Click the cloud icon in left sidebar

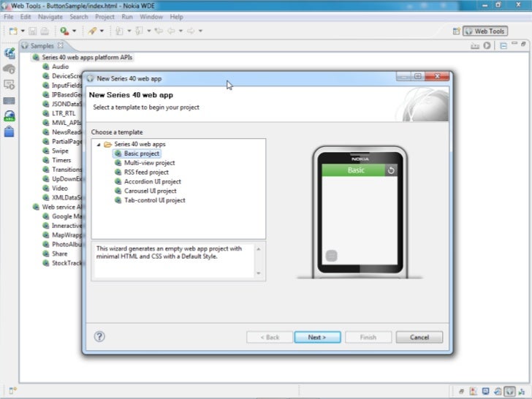click(9, 69)
